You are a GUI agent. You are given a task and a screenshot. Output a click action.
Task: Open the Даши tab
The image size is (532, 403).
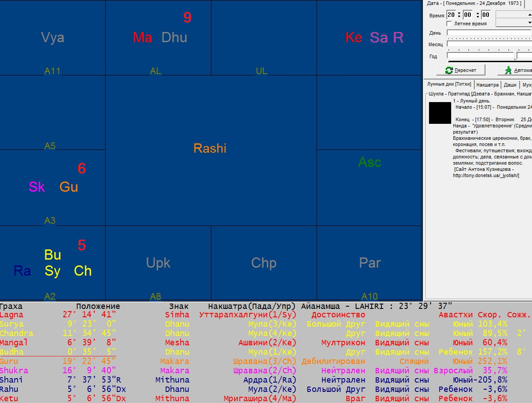click(510, 84)
